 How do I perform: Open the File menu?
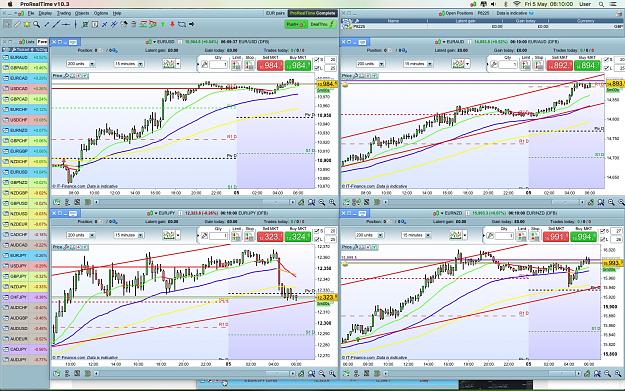31,13
